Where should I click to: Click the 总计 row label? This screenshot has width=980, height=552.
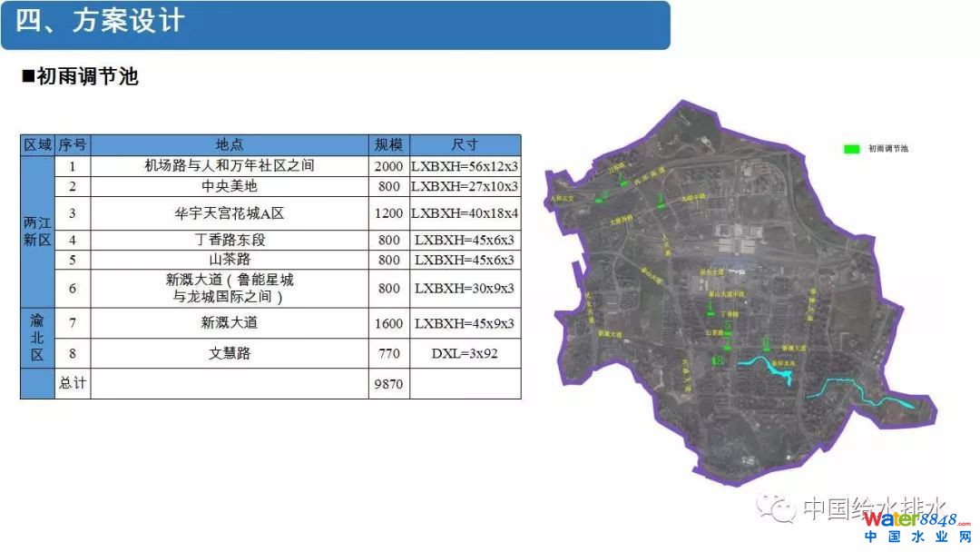point(73,383)
